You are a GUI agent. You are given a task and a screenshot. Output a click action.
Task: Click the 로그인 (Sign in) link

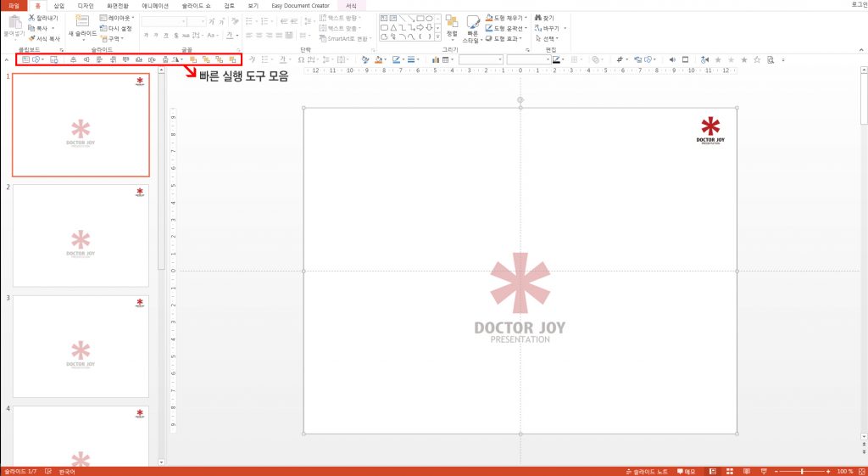tap(860, 6)
